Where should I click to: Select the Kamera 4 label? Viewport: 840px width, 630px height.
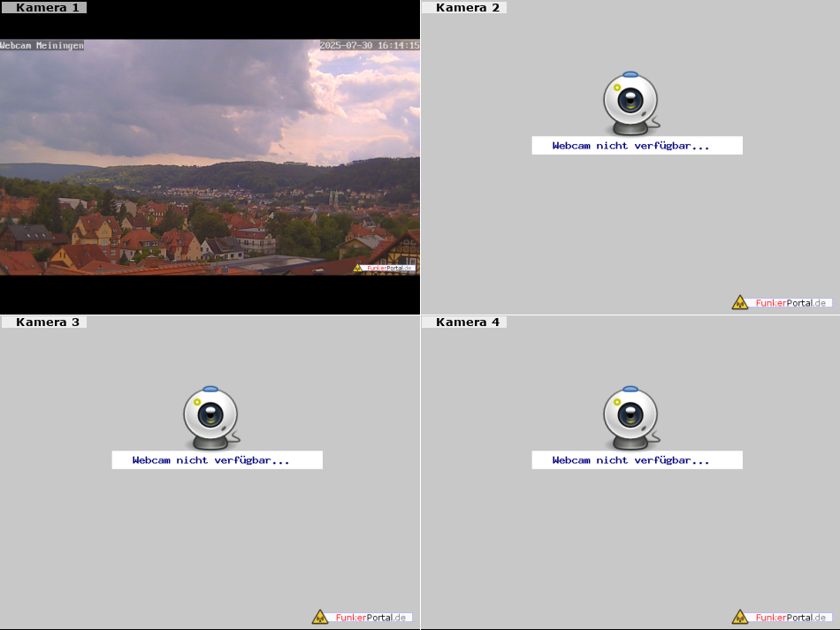(464, 323)
